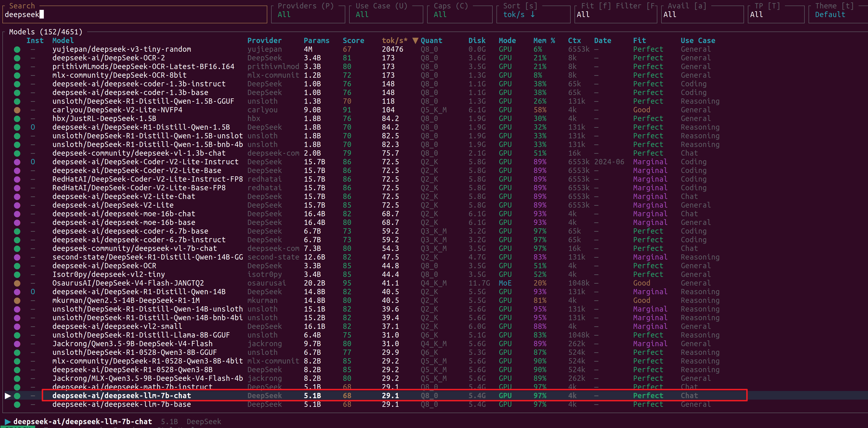Click purple dot for deepseek-moe-16b-chat
Image resolution: width=868 pixels, height=428 pixels.
17,214
